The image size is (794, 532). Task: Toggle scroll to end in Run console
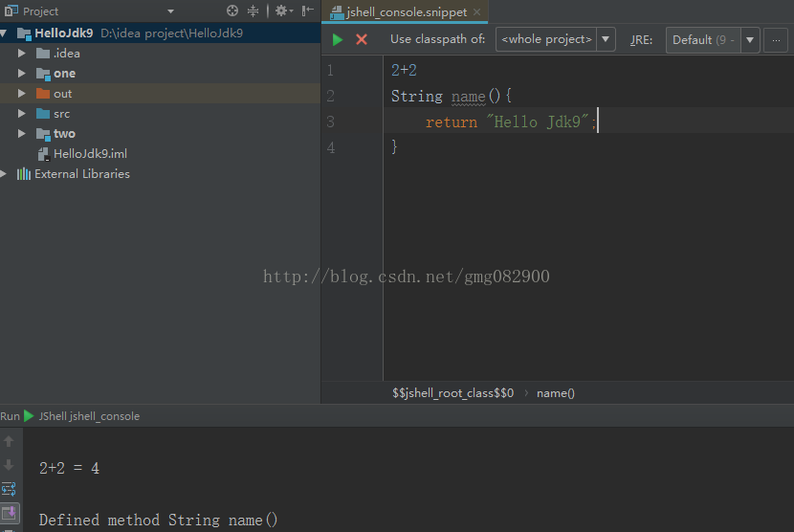tap(10, 513)
